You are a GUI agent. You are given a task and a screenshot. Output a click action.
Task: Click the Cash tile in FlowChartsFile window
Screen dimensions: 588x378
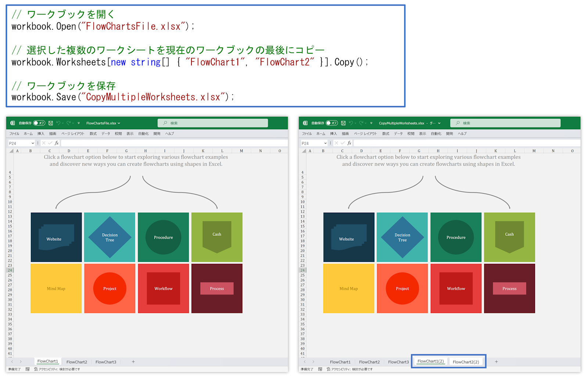coord(217,237)
